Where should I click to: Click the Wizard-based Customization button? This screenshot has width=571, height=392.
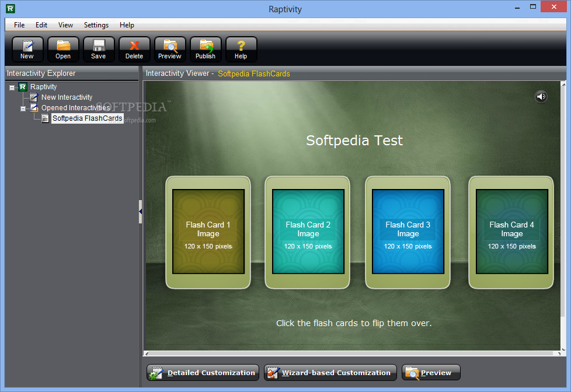(330, 372)
